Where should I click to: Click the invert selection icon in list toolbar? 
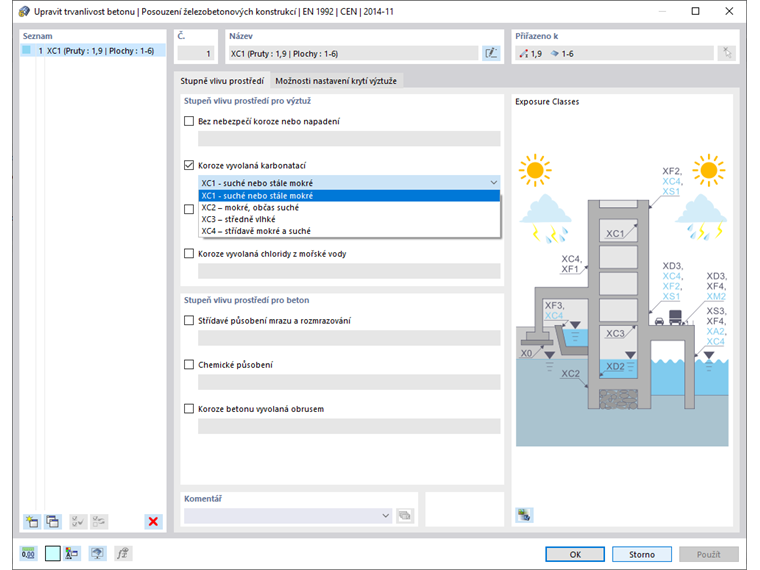99,522
